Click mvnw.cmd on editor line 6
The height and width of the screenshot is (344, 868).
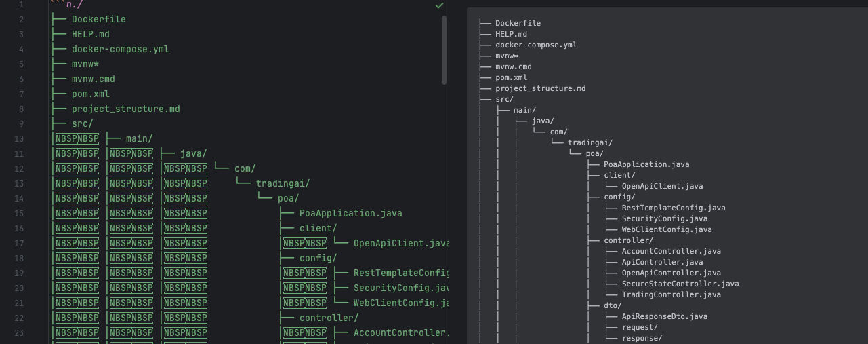[94, 79]
